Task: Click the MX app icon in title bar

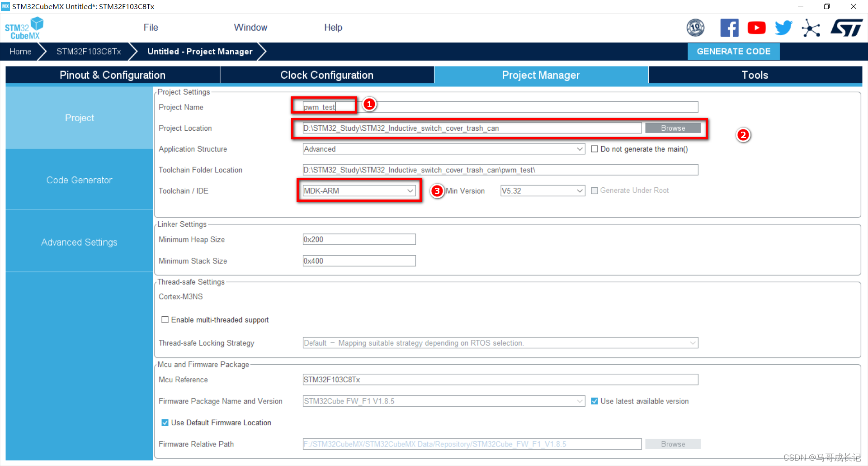Action: [5, 6]
